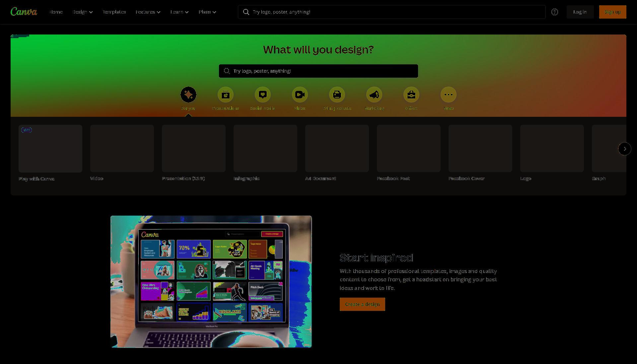Viewport: 637px width, 364px height.
Task: Open the help question mark icon
Action: tap(554, 12)
